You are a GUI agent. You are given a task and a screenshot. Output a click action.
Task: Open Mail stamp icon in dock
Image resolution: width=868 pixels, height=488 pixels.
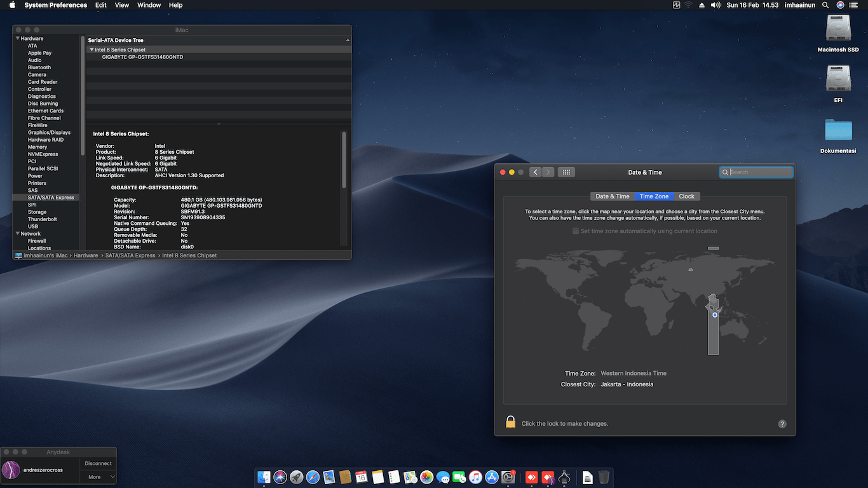(329, 477)
